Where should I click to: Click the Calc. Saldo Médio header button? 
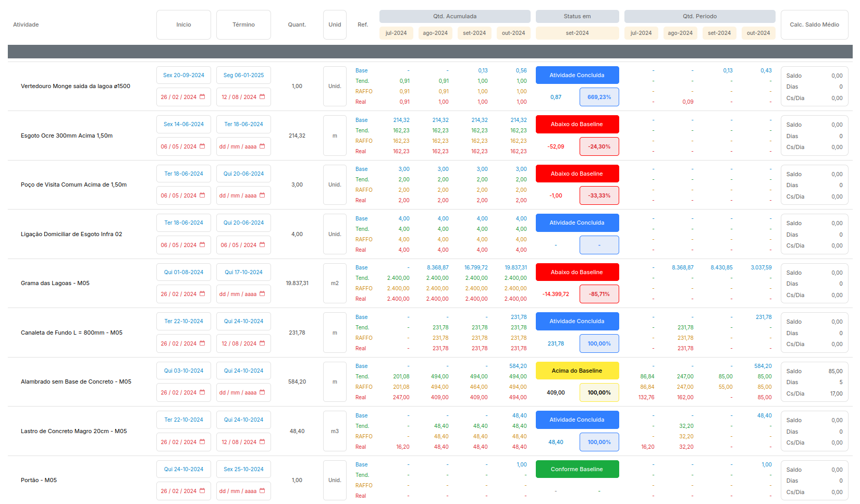(814, 24)
